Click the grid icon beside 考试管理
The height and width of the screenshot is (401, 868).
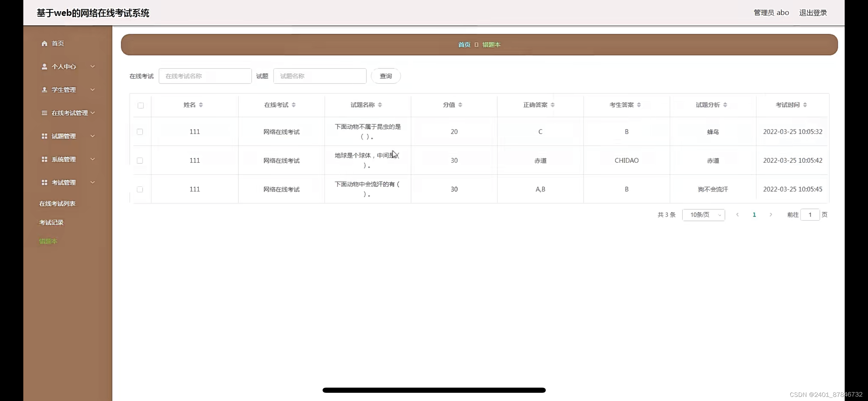pyautogui.click(x=44, y=182)
